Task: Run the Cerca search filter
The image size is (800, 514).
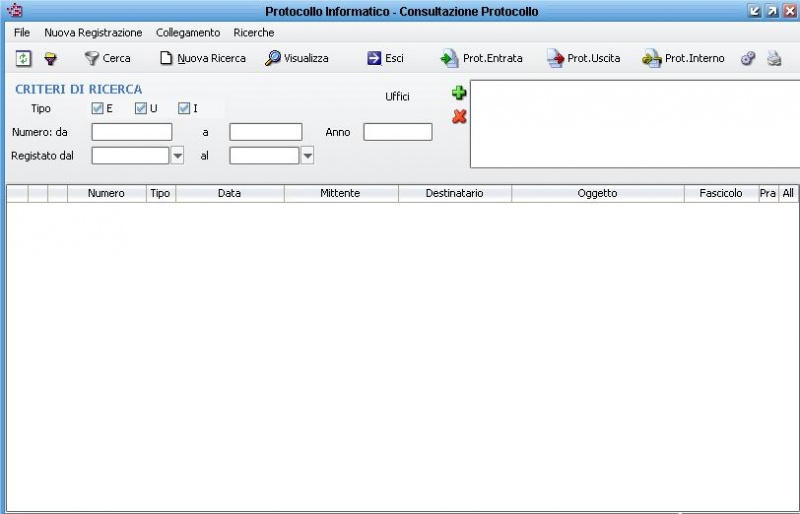Action: pyautogui.click(x=107, y=58)
